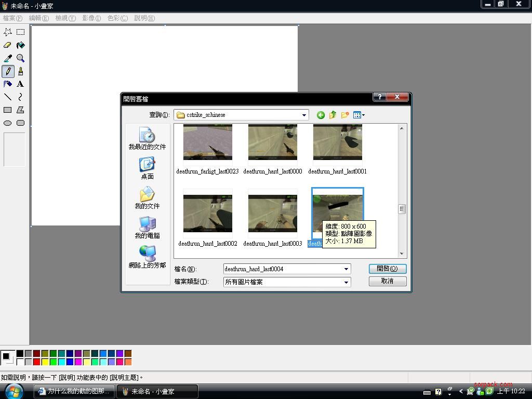Pick the Magnifier zoom tool
Image resolution: width=532 pixels, height=399 pixels.
coord(20,58)
